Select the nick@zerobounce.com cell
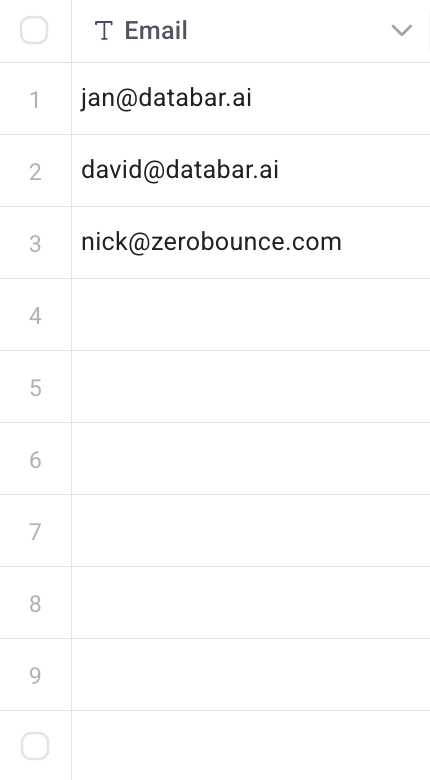The width and height of the screenshot is (430, 780). pos(250,243)
